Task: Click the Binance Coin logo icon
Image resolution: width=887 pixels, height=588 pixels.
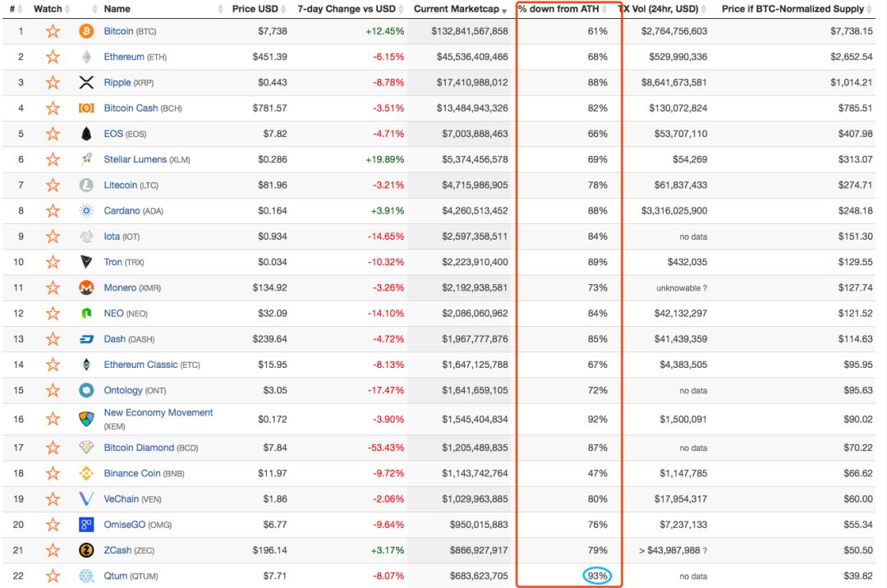Action: 86,473
